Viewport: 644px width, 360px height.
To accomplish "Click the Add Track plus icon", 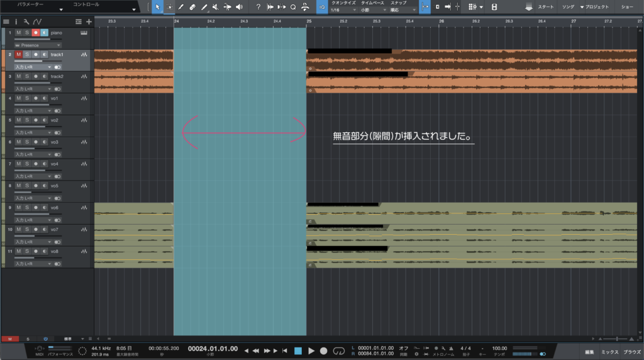I will point(89,21).
